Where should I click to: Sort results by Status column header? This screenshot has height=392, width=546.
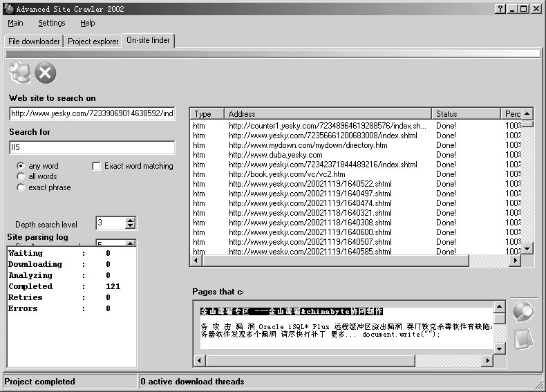coord(467,114)
